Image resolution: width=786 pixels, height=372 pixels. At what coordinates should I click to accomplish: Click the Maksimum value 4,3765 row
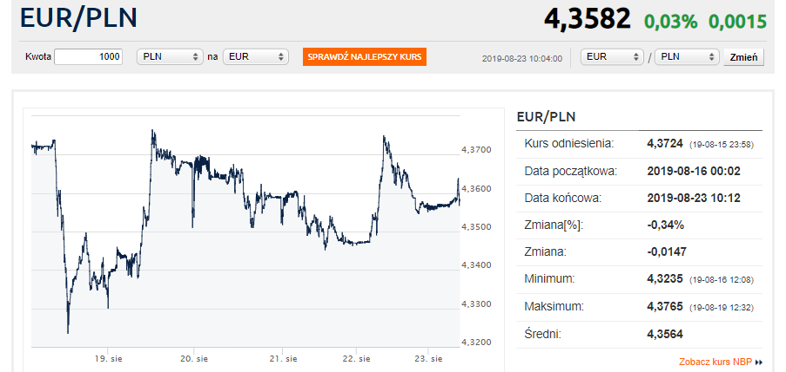coord(639,306)
